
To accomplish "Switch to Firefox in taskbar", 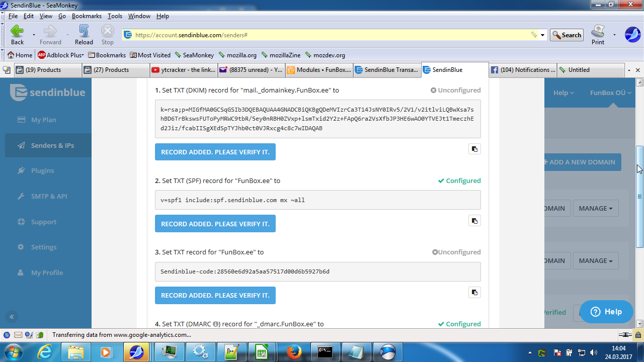I will click(x=294, y=352).
